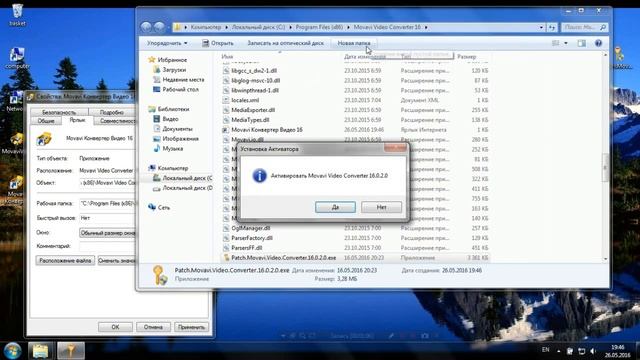640x360 pixels.
Task: Decline activation with the Нет button
Action: click(x=381, y=207)
